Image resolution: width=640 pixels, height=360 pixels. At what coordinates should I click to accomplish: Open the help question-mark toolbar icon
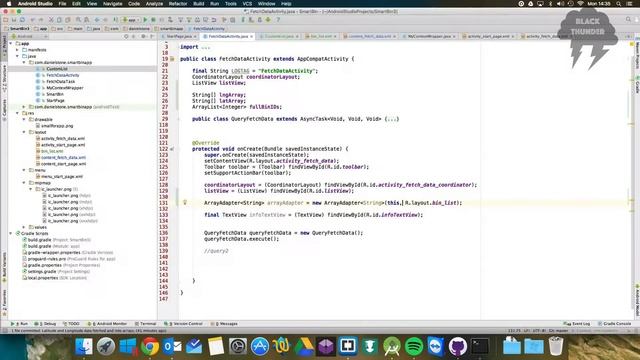(x=278, y=20)
